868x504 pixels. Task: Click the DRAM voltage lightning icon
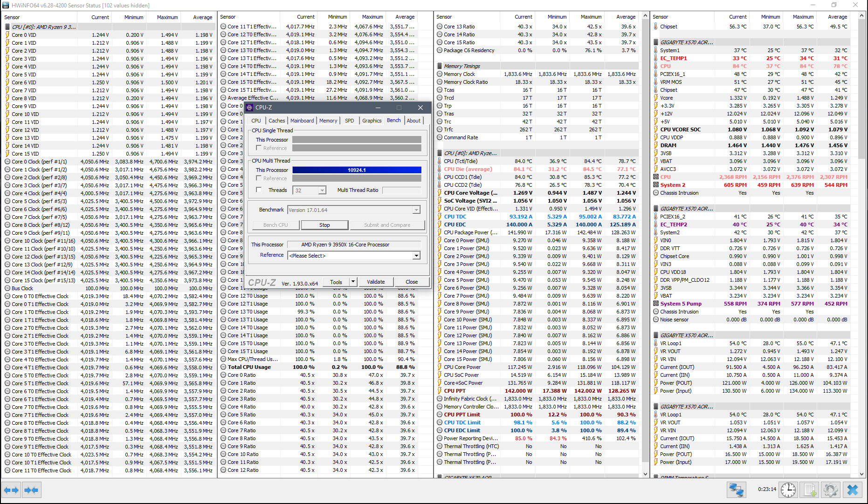pos(656,145)
